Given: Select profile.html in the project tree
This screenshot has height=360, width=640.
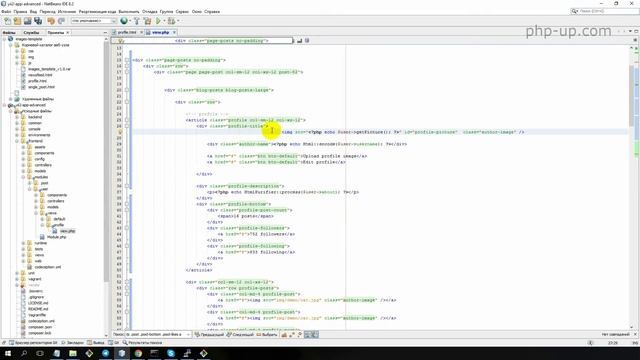Looking at the screenshot, I should click(x=37, y=81).
